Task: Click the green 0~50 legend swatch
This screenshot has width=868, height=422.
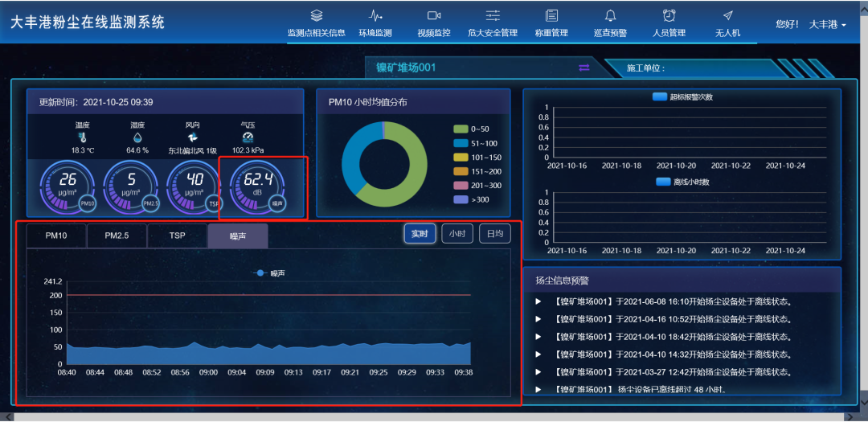Action: pyautogui.click(x=461, y=129)
